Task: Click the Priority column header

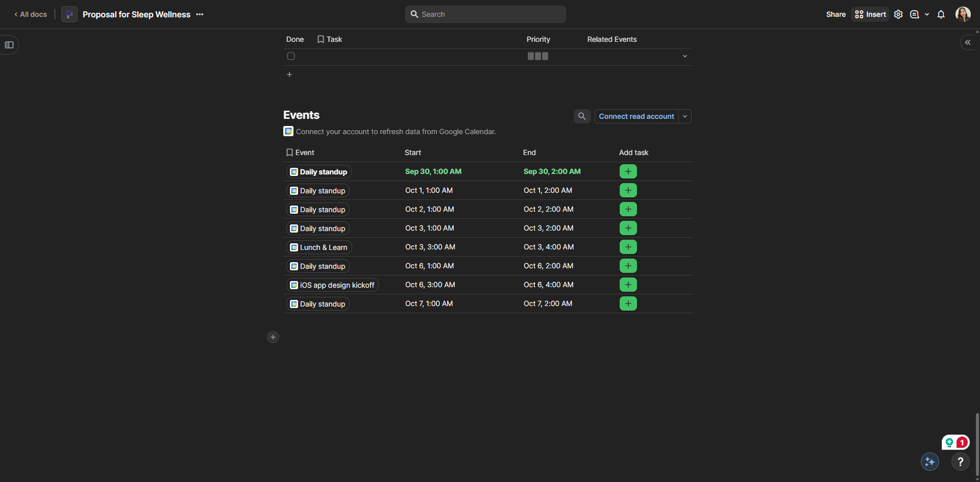Action: click(x=538, y=39)
